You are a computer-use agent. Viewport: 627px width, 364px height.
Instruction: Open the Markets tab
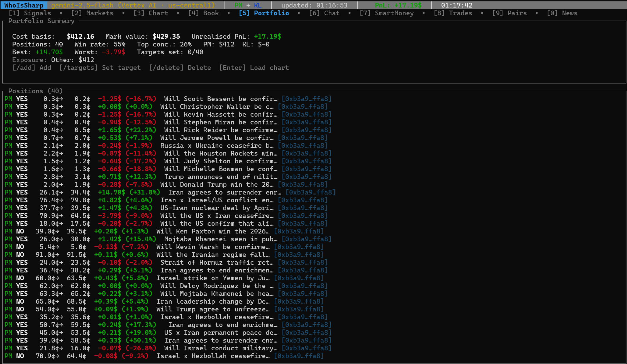coord(92,13)
